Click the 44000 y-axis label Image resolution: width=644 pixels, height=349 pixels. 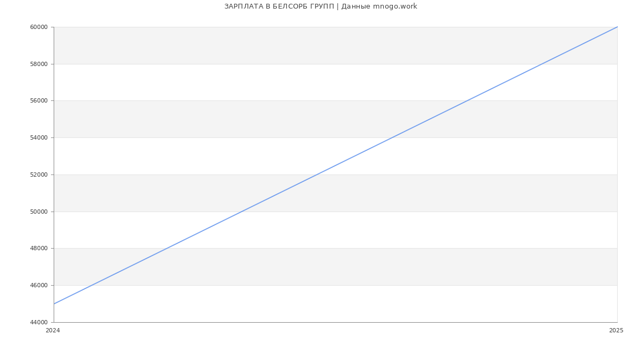[x=39, y=322]
